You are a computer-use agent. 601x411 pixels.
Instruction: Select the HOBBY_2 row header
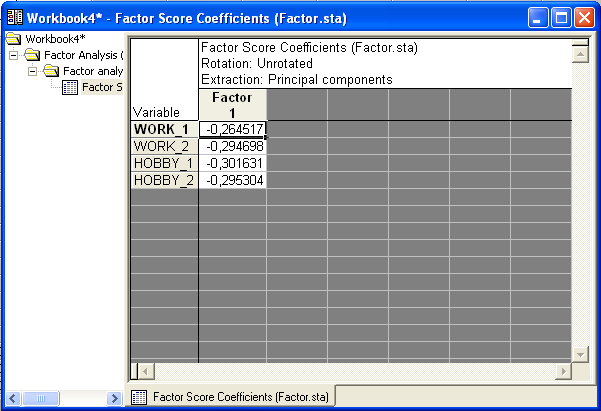(x=164, y=180)
